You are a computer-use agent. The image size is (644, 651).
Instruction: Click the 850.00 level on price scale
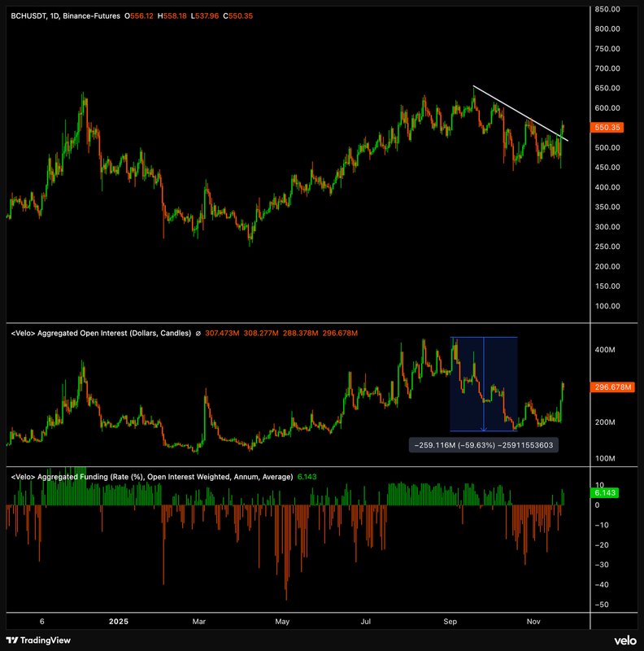608,10
